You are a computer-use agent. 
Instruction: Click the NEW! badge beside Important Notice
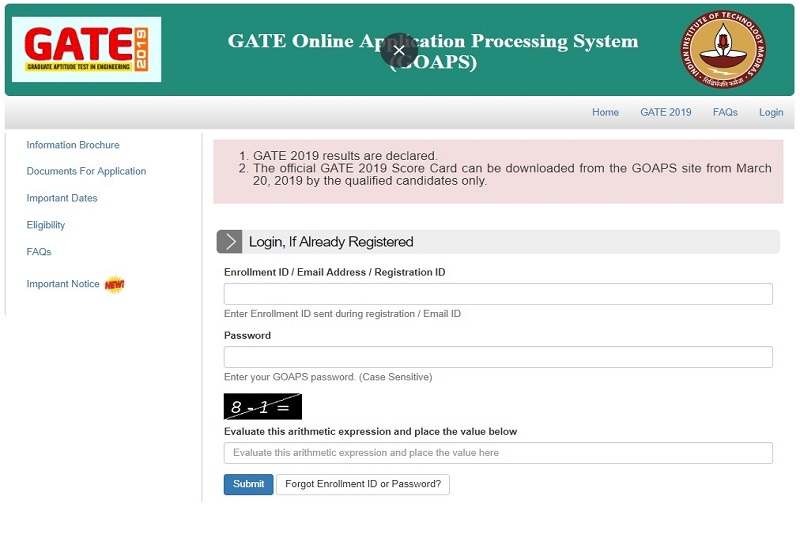click(x=115, y=284)
